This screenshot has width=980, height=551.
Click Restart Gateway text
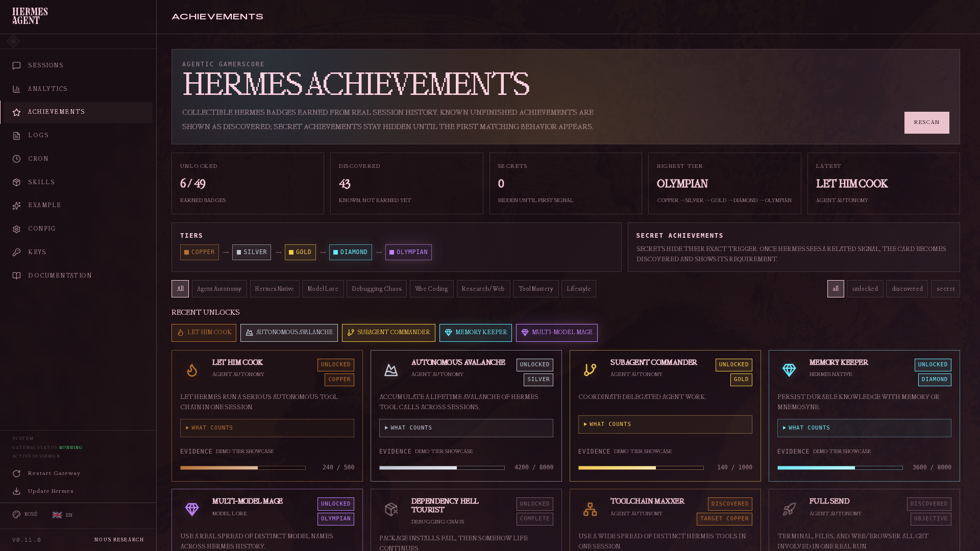click(54, 473)
